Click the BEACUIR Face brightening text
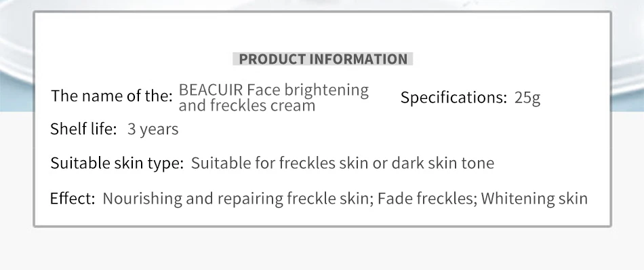 (274, 90)
